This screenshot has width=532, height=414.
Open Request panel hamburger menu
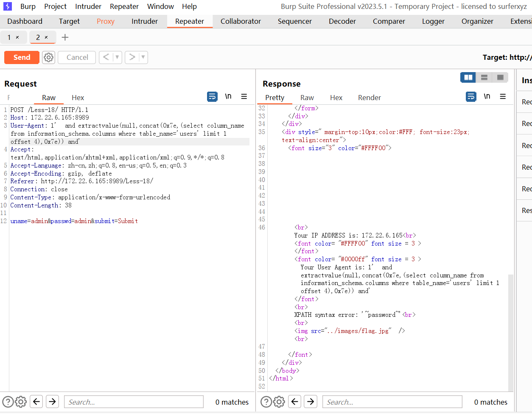[244, 97]
